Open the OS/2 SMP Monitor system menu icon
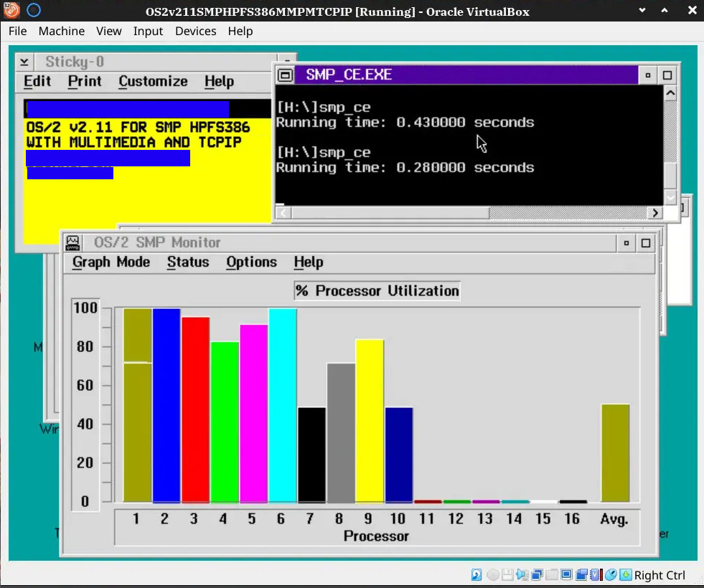 coord(72,242)
